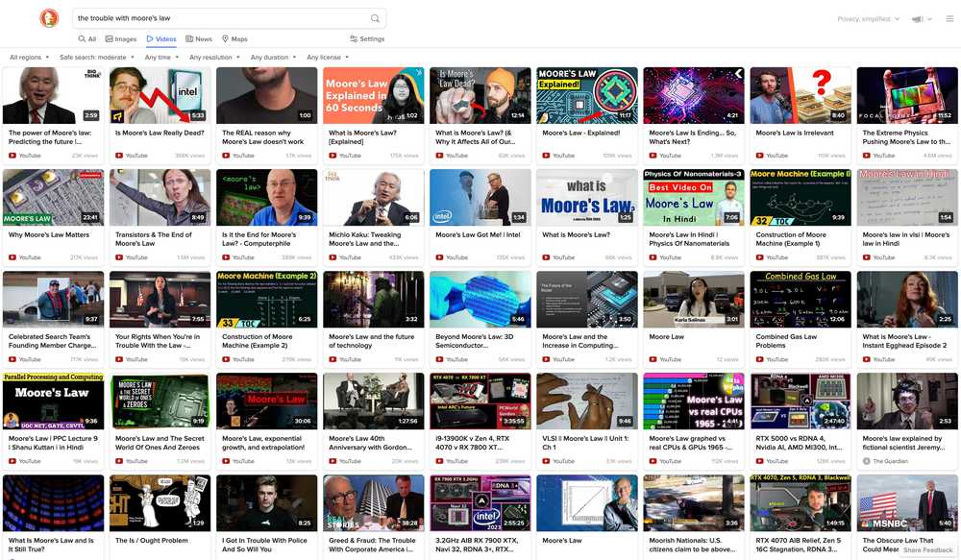
Task: Click 'Why Moore's Law Matters' video title
Action: coord(49,234)
